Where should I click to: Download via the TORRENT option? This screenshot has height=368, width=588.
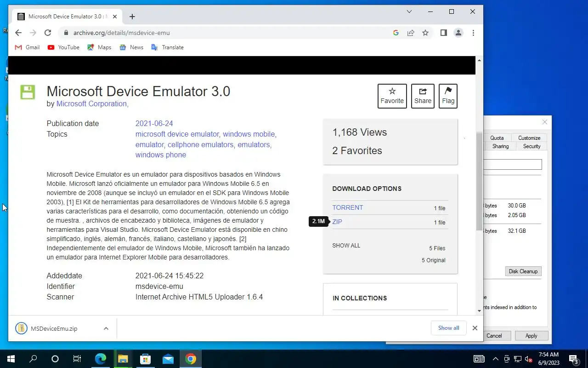[348, 207]
